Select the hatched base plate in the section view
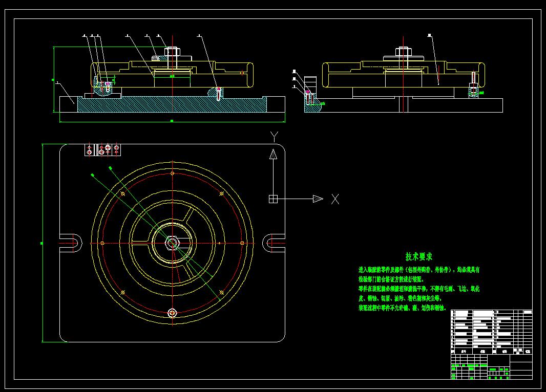The height and width of the screenshot is (392, 546). coord(172,105)
